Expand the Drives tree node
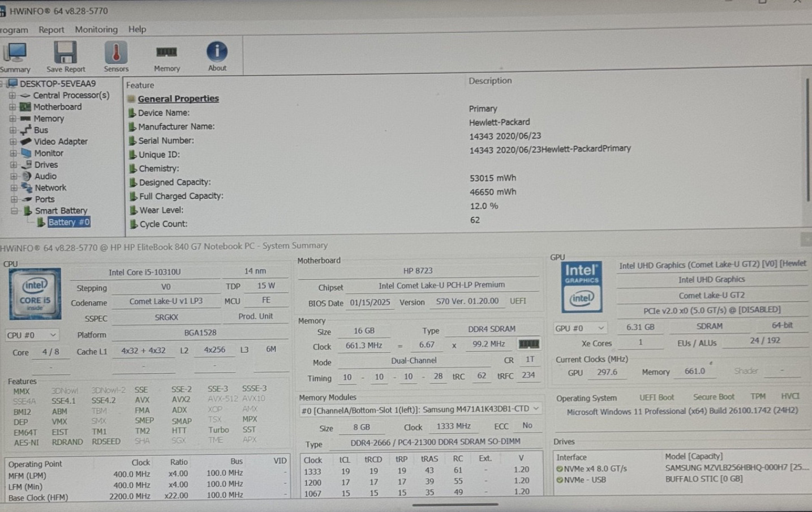The width and height of the screenshot is (812, 512). pos(14,165)
